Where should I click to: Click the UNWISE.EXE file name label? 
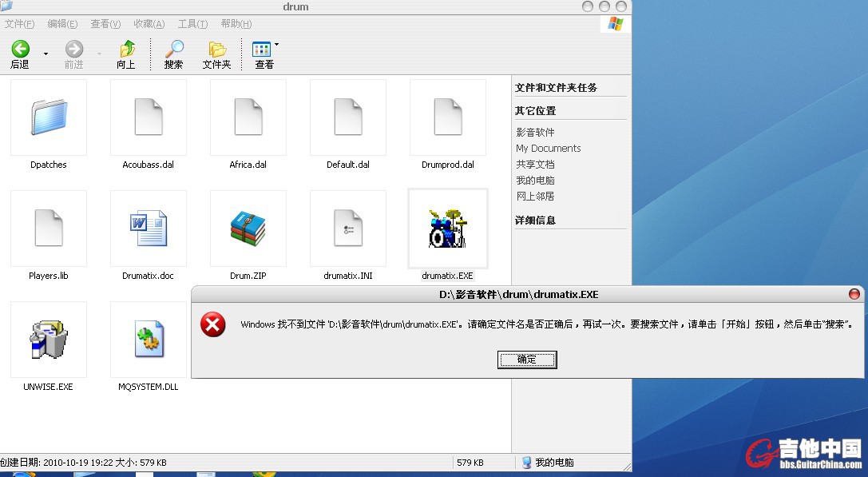[x=48, y=388]
